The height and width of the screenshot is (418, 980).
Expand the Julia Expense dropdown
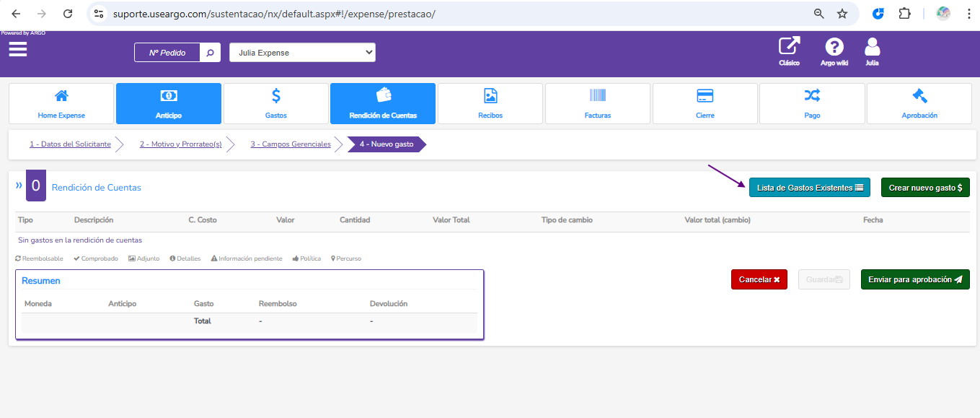(x=302, y=53)
